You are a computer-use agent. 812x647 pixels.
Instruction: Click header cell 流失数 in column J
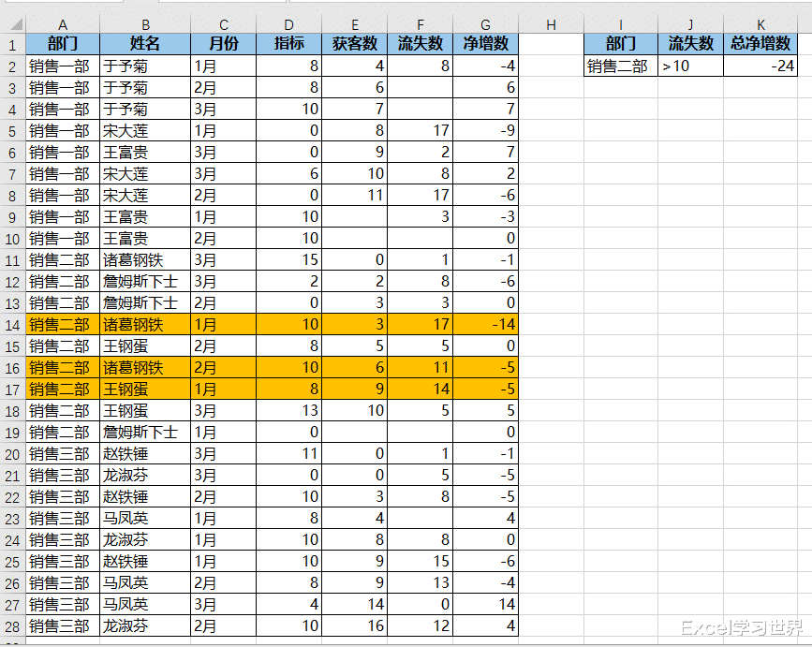691,44
